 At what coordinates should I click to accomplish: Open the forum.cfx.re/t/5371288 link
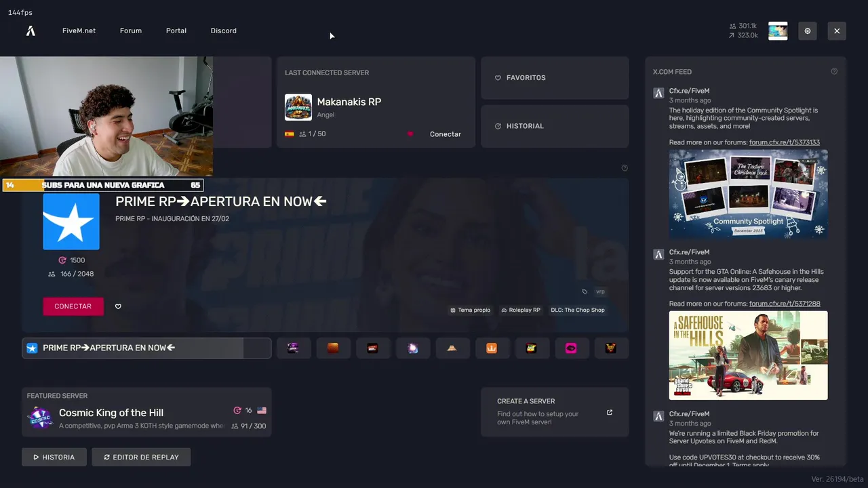pyautogui.click(x=785, y=304)
